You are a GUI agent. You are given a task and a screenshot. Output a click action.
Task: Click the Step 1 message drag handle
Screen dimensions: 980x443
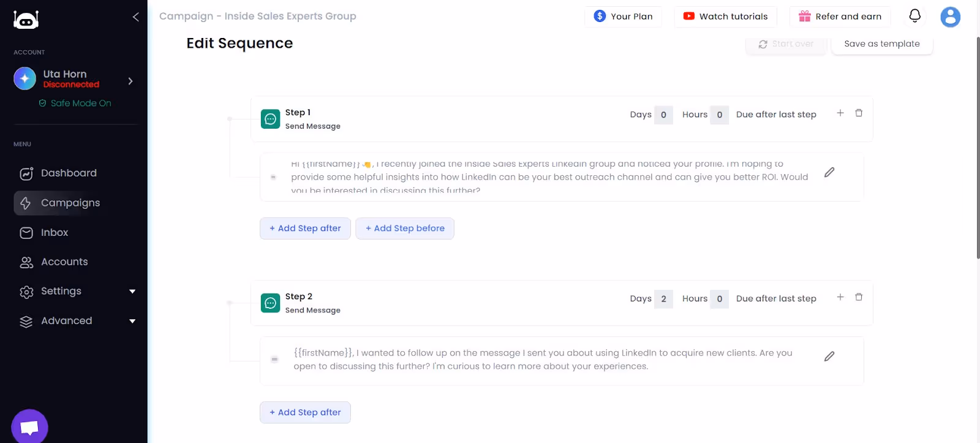[273, 177]
